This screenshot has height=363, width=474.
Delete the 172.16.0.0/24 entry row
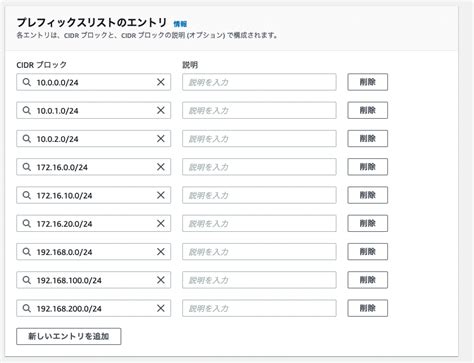click(368, 167)
